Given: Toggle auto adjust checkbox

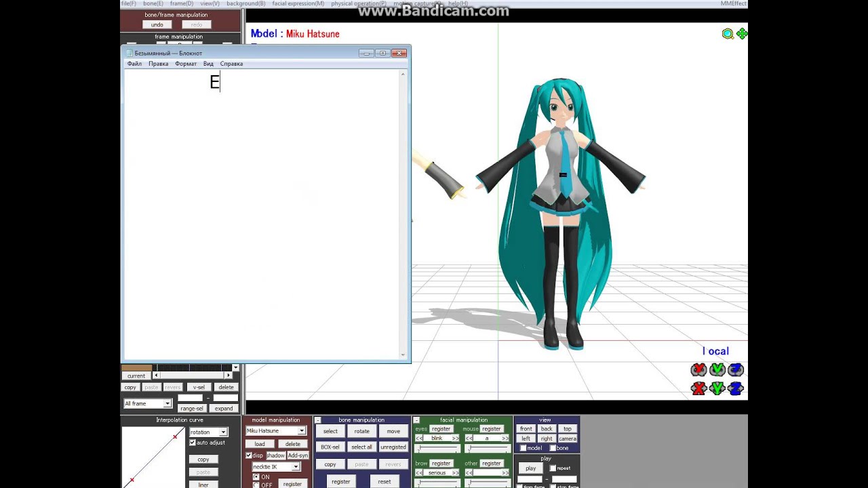Looking at the screenshot, I should point(193,443).
